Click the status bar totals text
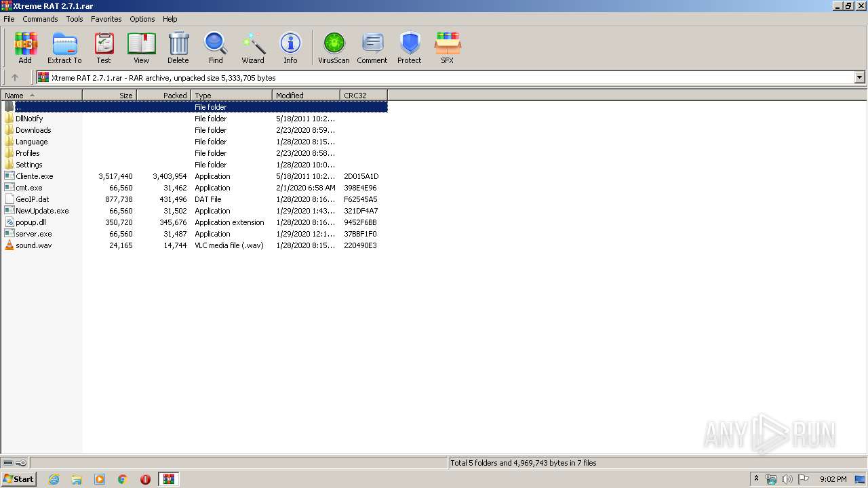This screenshot has width=868, height=488. click(524, 463)
